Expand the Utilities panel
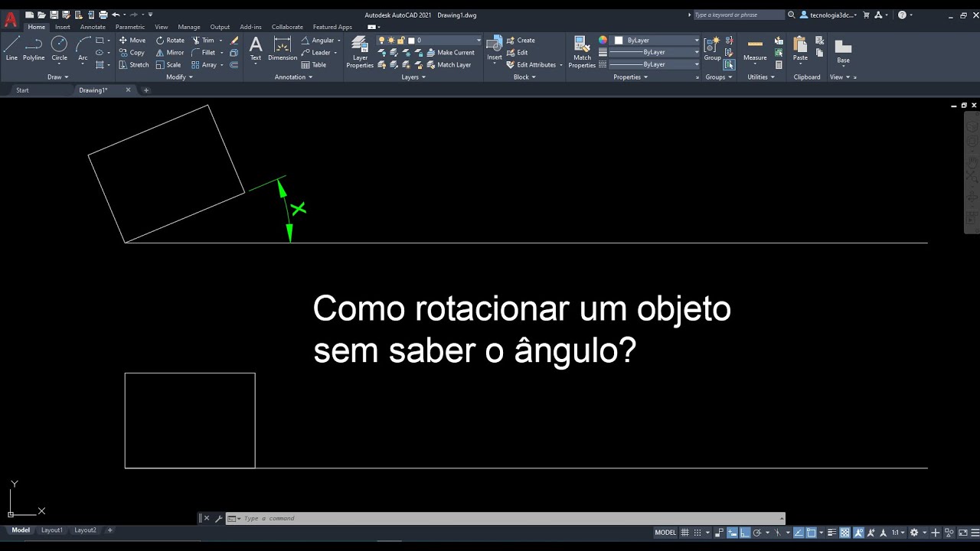This screenshot has height=551, width=980. pos(761,77)
